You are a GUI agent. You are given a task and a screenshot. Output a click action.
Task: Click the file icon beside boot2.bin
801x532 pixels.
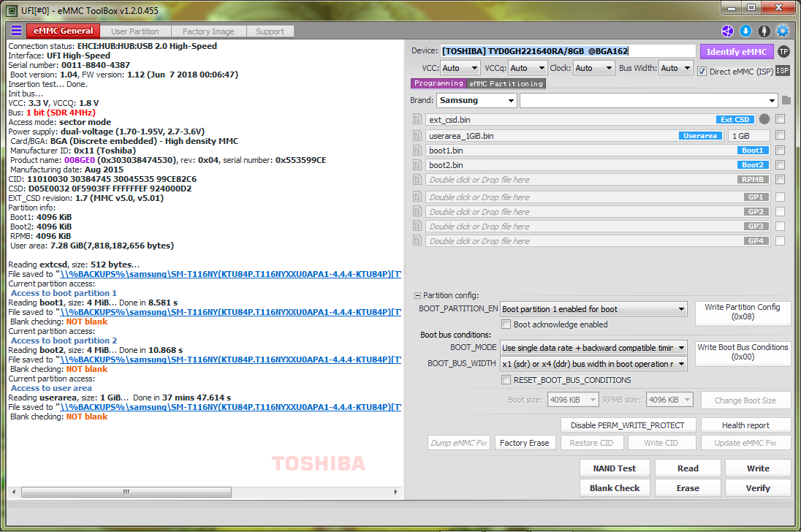pos(417,165)
